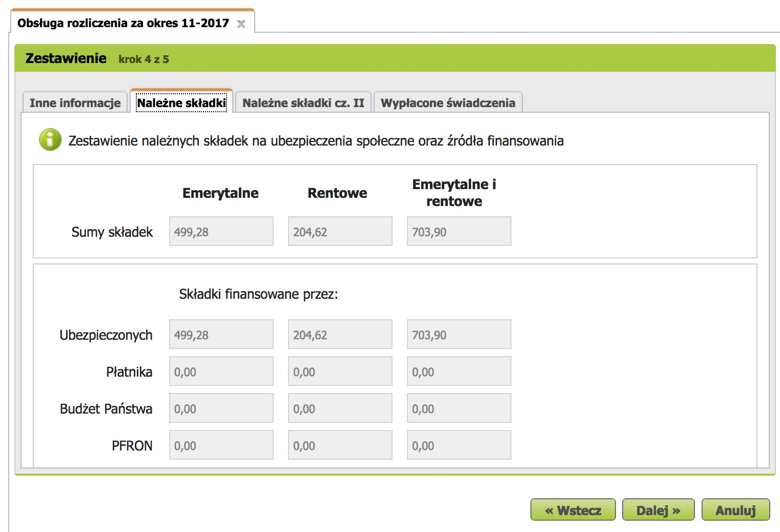780x532 pixels.
Task: Focus Budżet Państwa Emerytalne field
Action: 221,408
